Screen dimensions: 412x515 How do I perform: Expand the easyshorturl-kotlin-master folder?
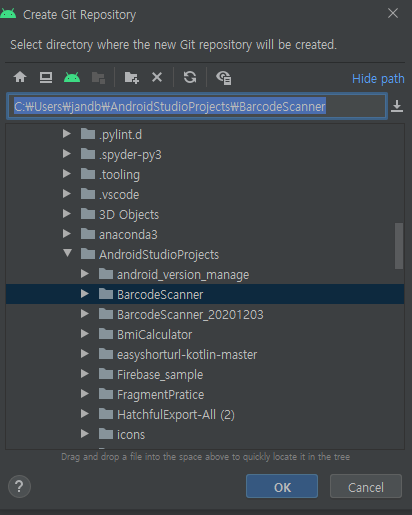[85, 354]
